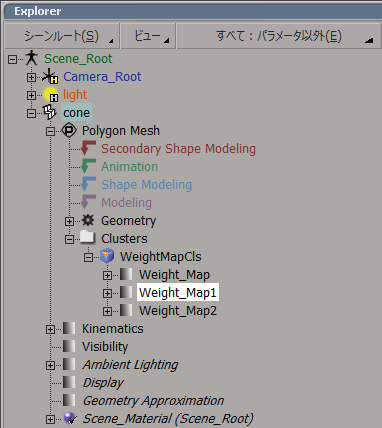Select the cone label
This screenshot has height=428, width=382.
76,113
